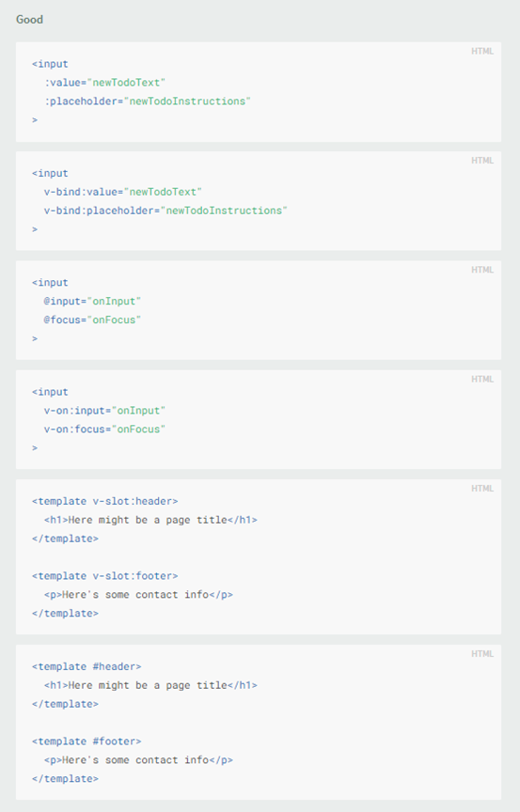
Task: Click the template v-slot:header tag
Action: point(105,501)
